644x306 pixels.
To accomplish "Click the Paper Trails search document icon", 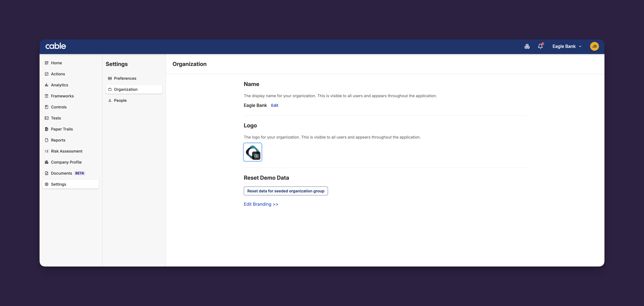I will point(47,129).
